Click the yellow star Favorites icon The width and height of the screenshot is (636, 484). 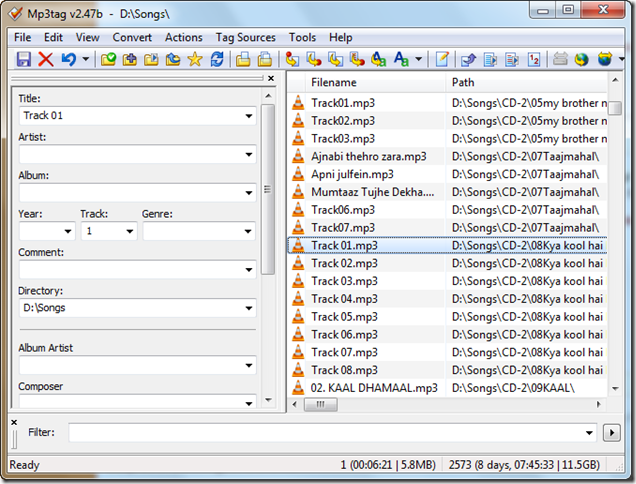pos(195,59)
